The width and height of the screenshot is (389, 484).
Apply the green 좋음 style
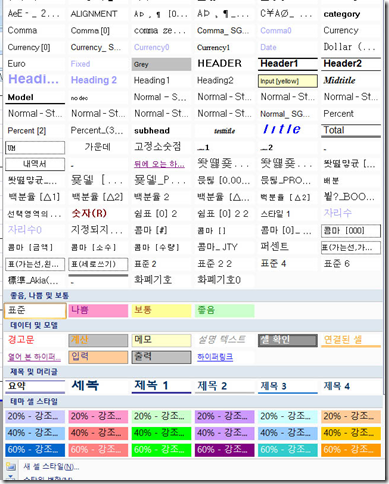pos(224,311)
